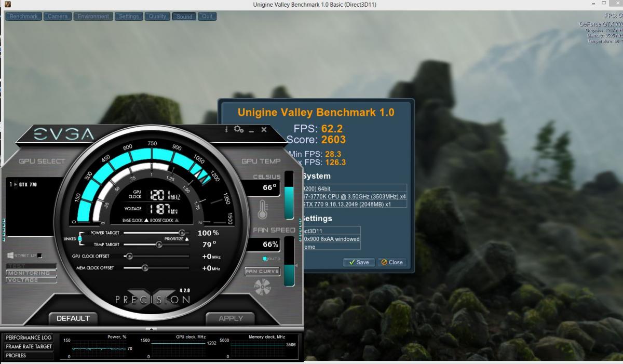Save the benchmark results
Viewport: 623px width, 364px height.
click(x=358, y=262)
